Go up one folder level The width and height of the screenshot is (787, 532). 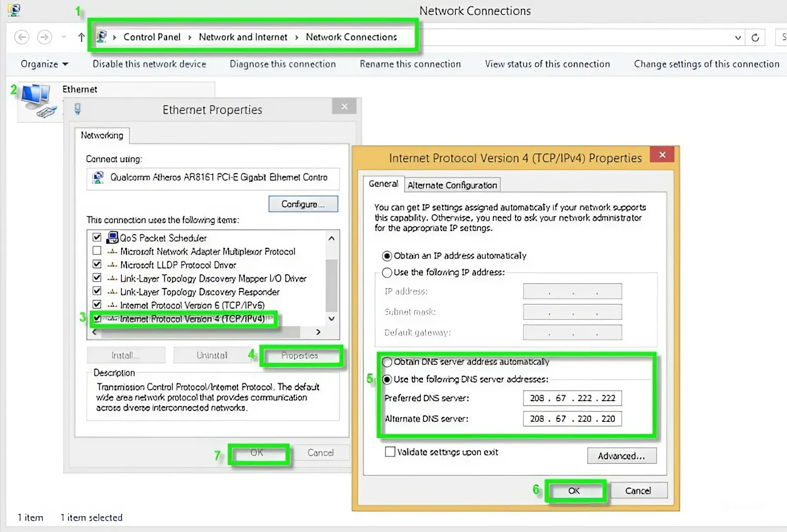[x=81, y=37]
